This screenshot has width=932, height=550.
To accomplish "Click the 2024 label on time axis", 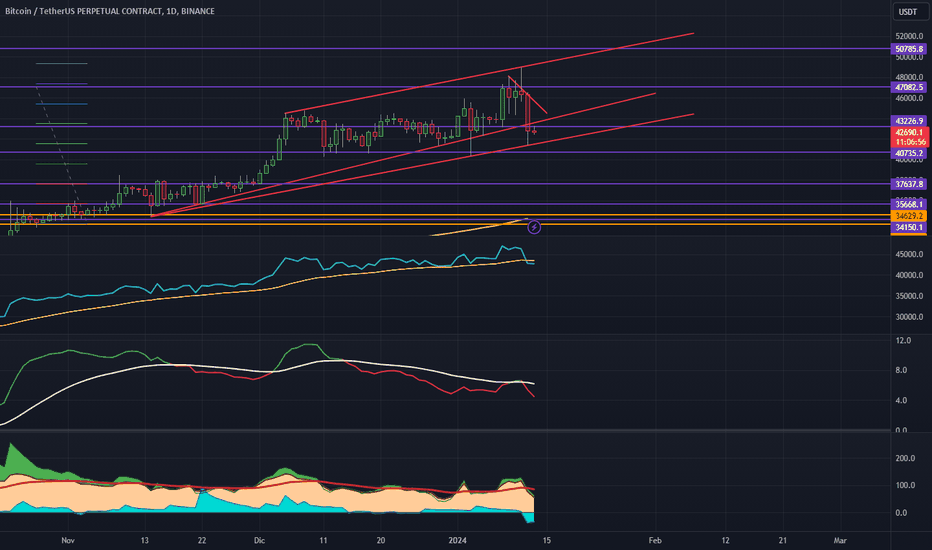I will pyautogui.click(x=458, y=540).
